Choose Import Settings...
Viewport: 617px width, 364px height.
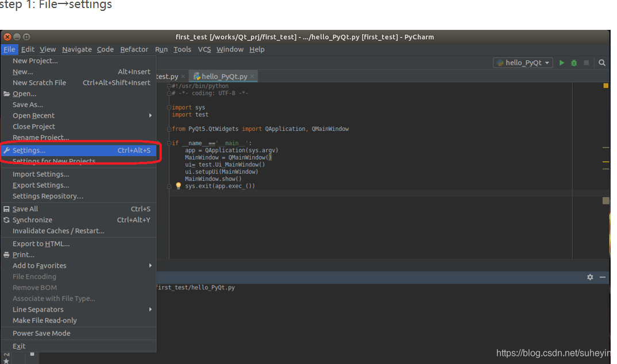tap(79, 174)
